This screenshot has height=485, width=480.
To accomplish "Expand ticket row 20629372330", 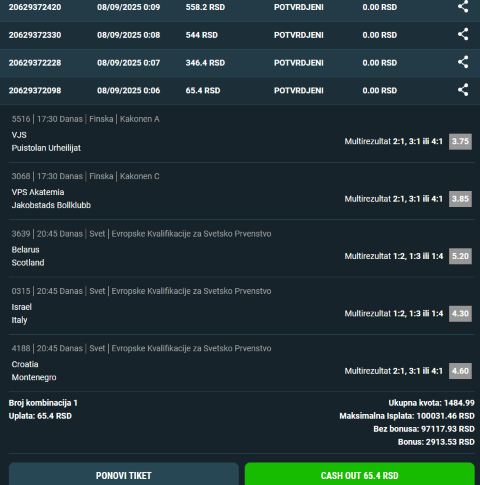I will coord(240,35).
